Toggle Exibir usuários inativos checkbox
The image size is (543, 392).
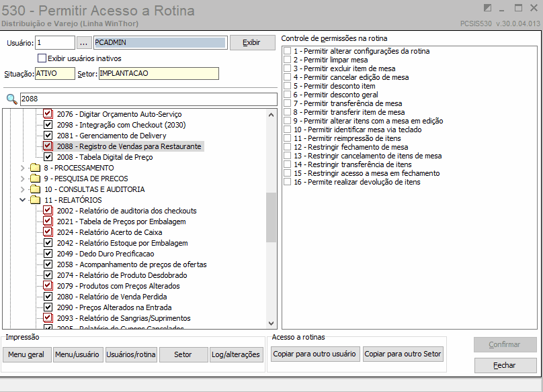click(42, 58)
